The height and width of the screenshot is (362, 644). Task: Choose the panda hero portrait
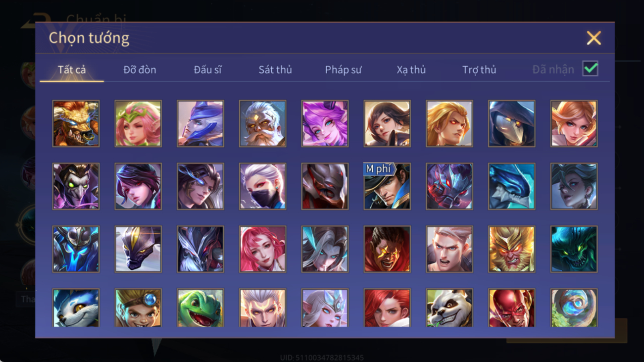click(x=449, y=308)
